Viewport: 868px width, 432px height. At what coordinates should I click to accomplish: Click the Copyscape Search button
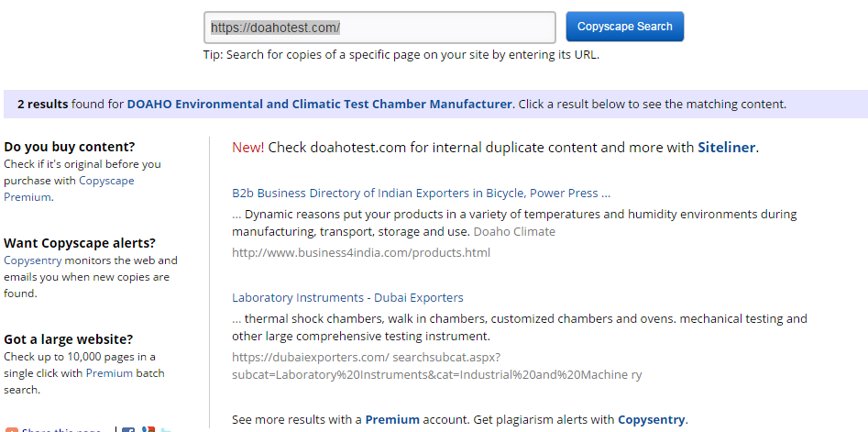[624, 27]
